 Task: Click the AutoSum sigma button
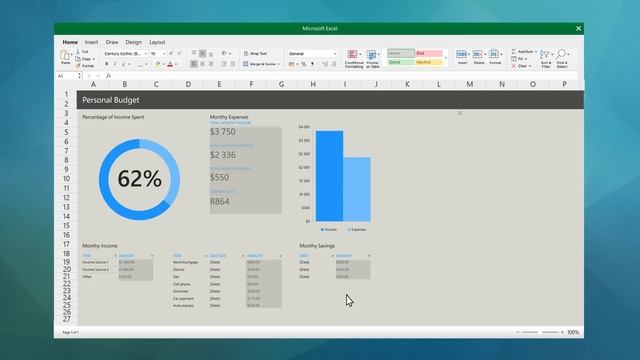click(524, 51)
